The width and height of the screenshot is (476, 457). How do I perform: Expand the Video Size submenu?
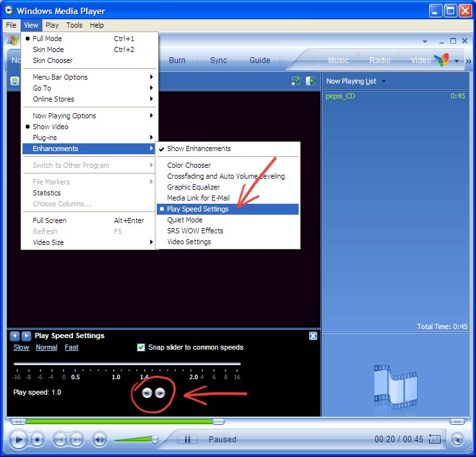click(x=89, y=242)
